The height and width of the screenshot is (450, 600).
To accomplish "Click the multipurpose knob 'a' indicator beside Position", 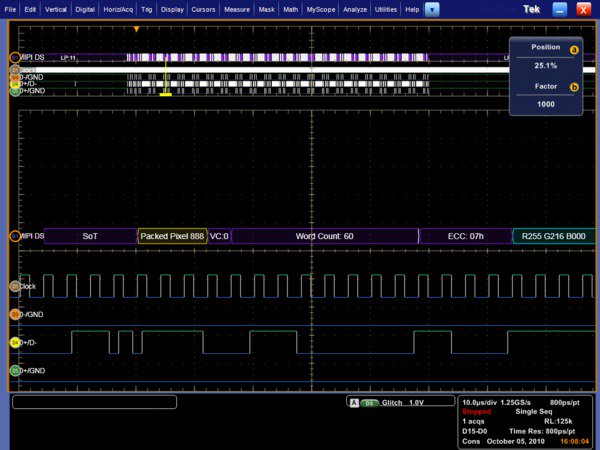I will tap(574, 50).
